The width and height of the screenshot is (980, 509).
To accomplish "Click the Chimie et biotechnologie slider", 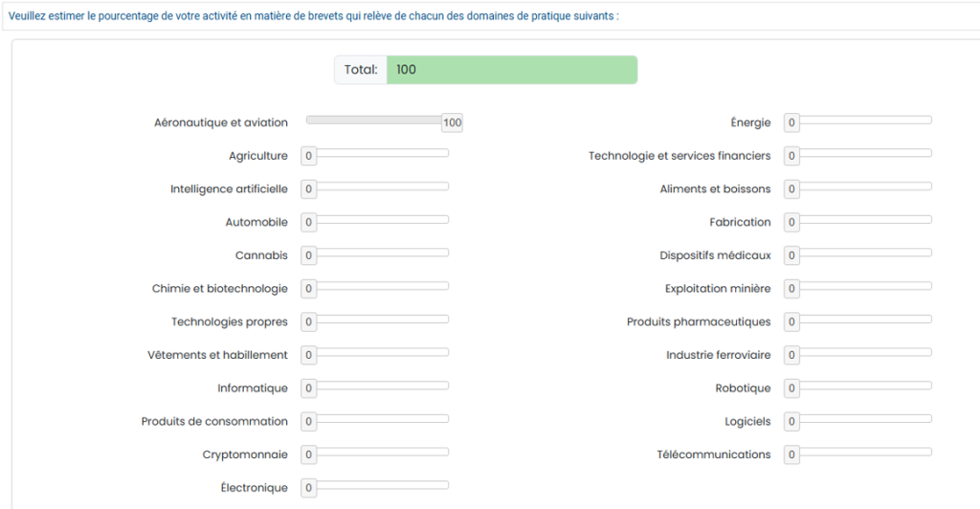I will coord(381,286).
